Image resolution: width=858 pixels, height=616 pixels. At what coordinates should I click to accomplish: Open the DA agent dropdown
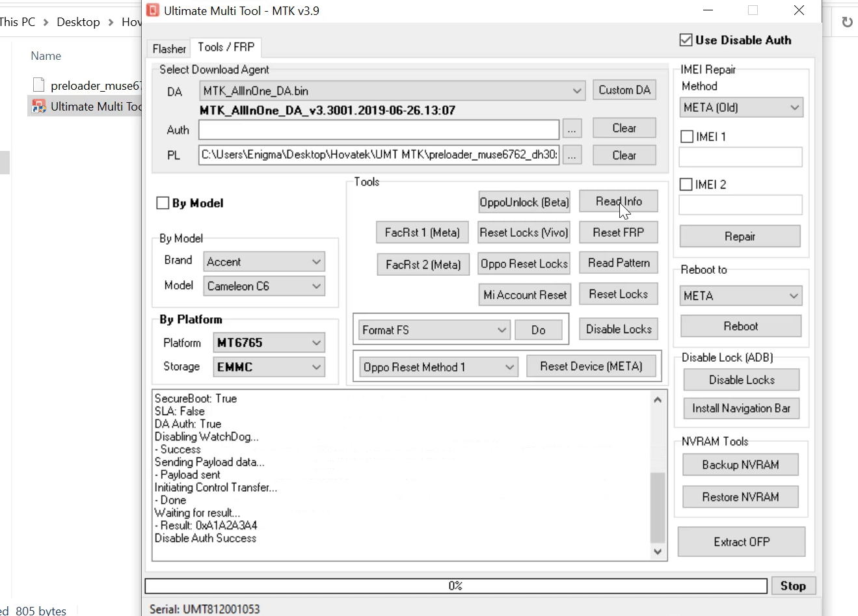576,90
